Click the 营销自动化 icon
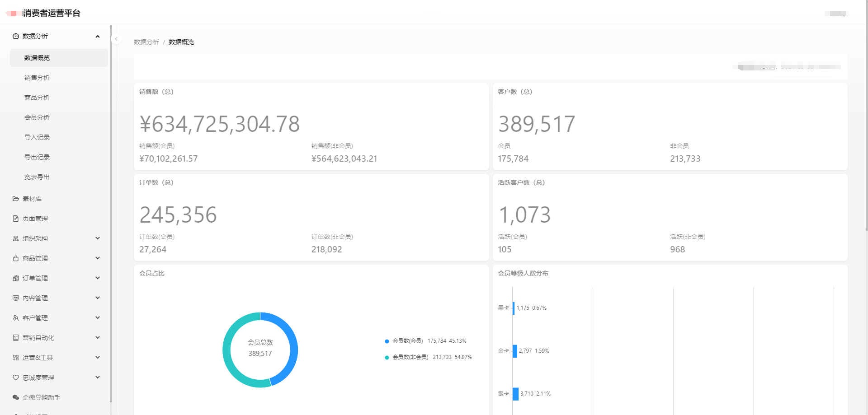Screen dimensions: 868x415 (x=16, y=338)
